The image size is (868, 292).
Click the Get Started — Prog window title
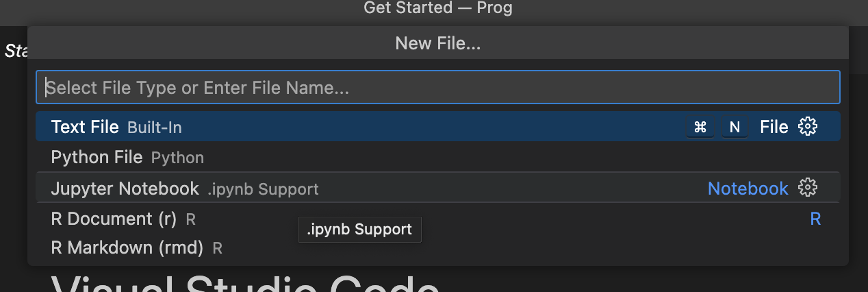pos(437,8)
